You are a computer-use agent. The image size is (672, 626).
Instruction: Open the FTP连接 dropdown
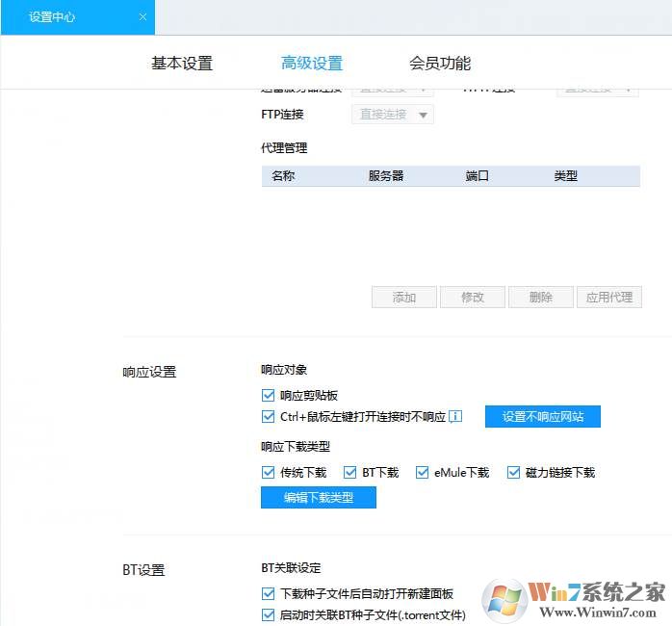point(393,115)
